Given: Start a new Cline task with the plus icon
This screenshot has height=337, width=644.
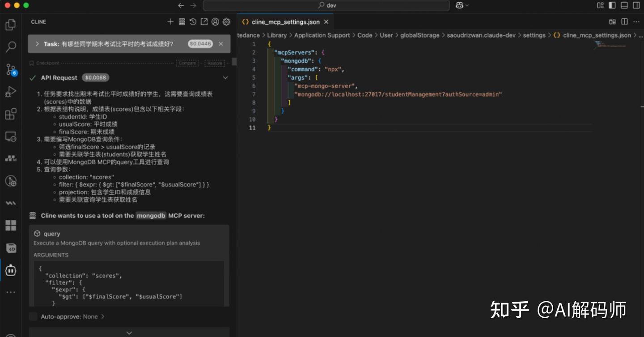Looking at the screenshot, I should tap(170, 21).
